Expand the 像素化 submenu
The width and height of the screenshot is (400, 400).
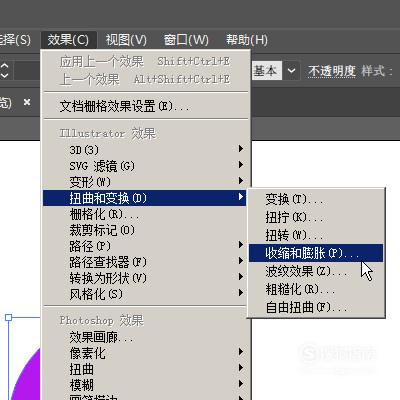coord(146,353)
